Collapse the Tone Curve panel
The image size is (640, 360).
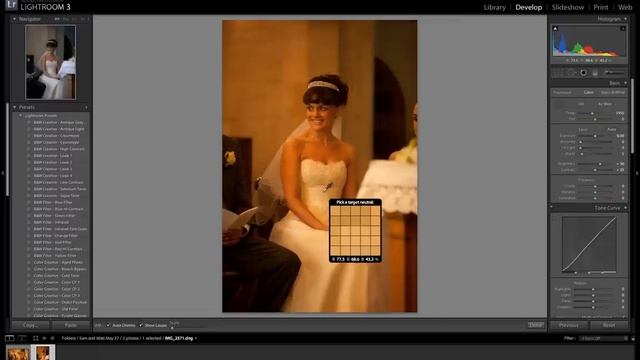click(625, 208)
